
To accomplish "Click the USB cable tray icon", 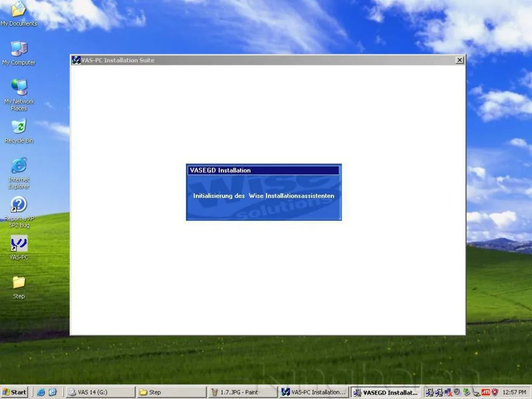I will tap(476, 393).
